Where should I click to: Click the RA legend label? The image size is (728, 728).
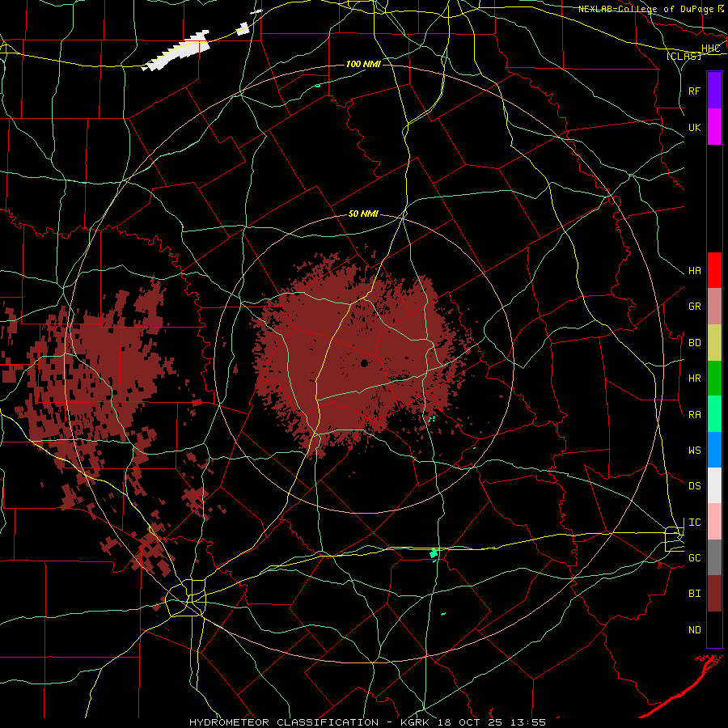tap(694, 415)
